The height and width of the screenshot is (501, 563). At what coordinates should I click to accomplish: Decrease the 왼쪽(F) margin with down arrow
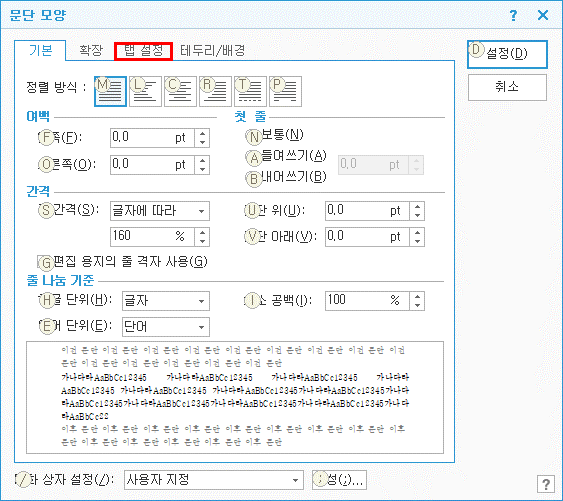(203, 143)
